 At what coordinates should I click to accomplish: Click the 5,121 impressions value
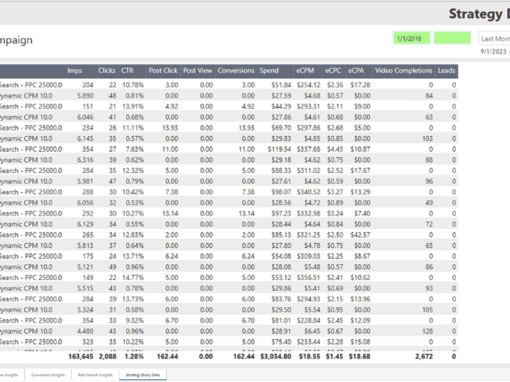85,267
